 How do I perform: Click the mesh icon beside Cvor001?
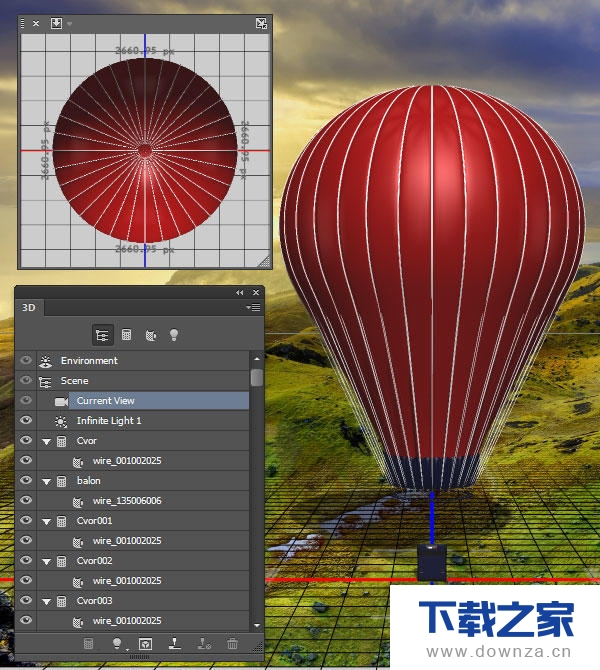tap(62, 521)
